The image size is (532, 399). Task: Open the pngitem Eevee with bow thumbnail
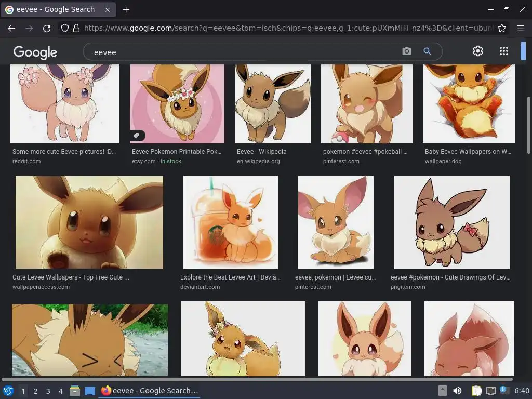pos(452,222)
